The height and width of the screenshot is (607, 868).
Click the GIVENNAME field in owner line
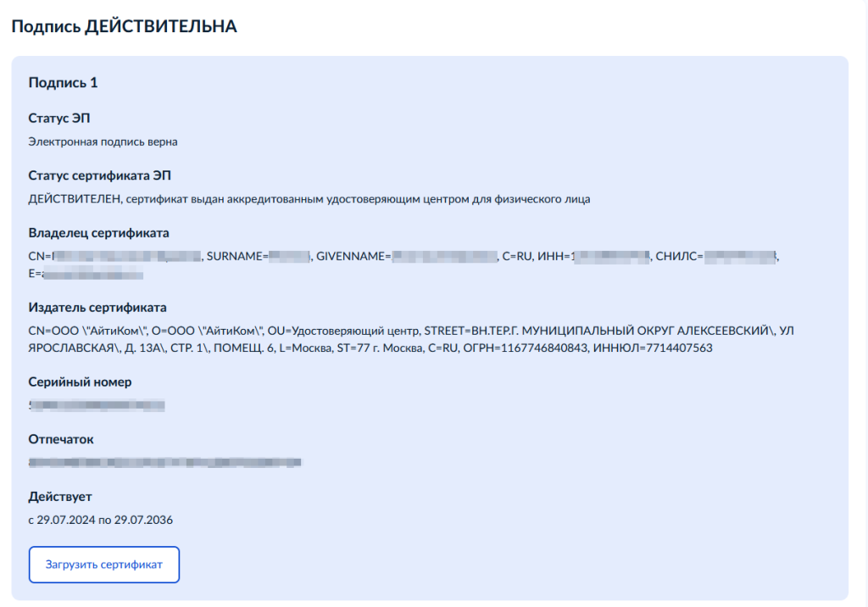pos(407,256)
